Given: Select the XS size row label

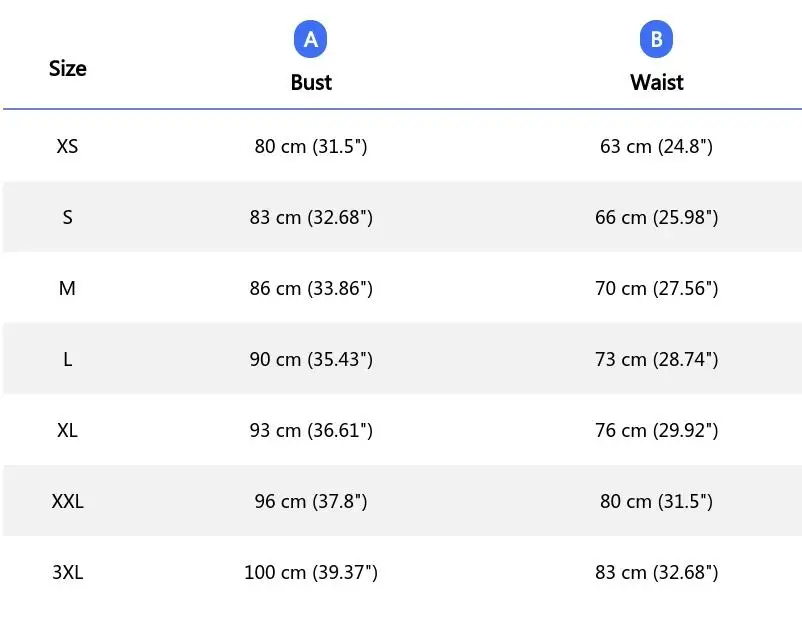Looking at the screenshot, I should 67,146.
